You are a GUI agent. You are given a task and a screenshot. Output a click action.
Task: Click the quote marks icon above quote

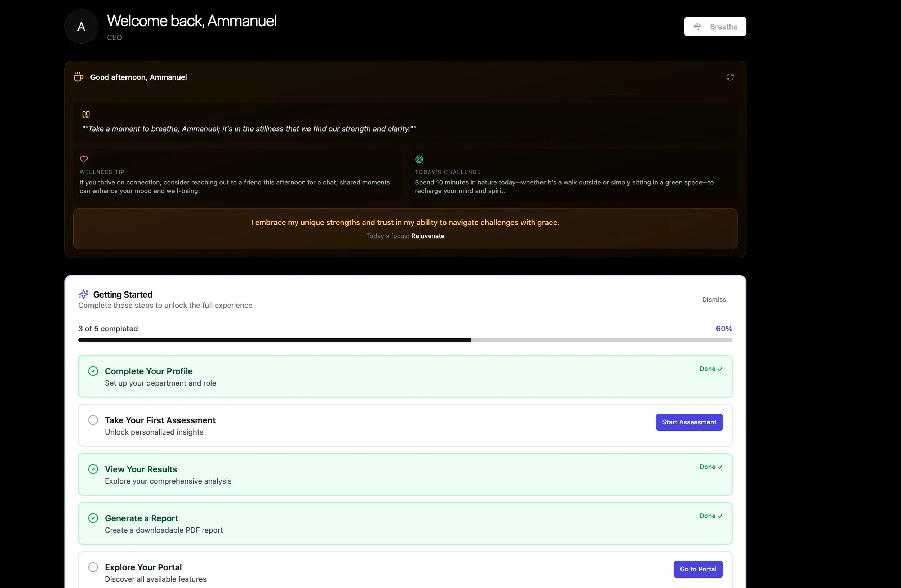(x=86, y=114)
